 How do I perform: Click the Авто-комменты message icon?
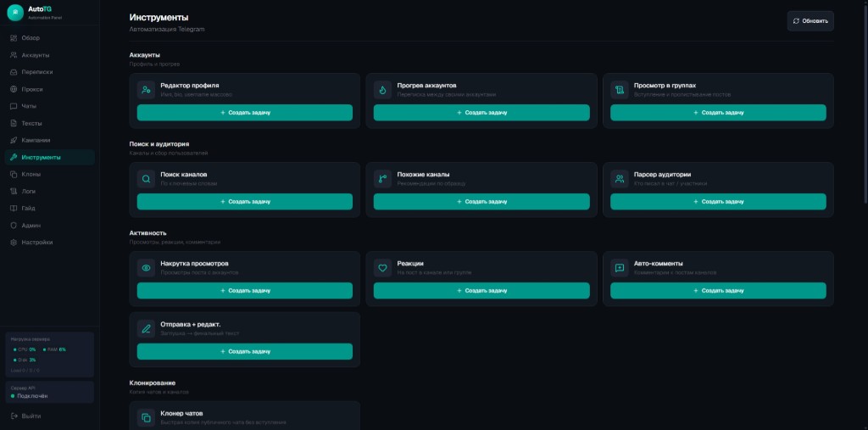point(620,268)
